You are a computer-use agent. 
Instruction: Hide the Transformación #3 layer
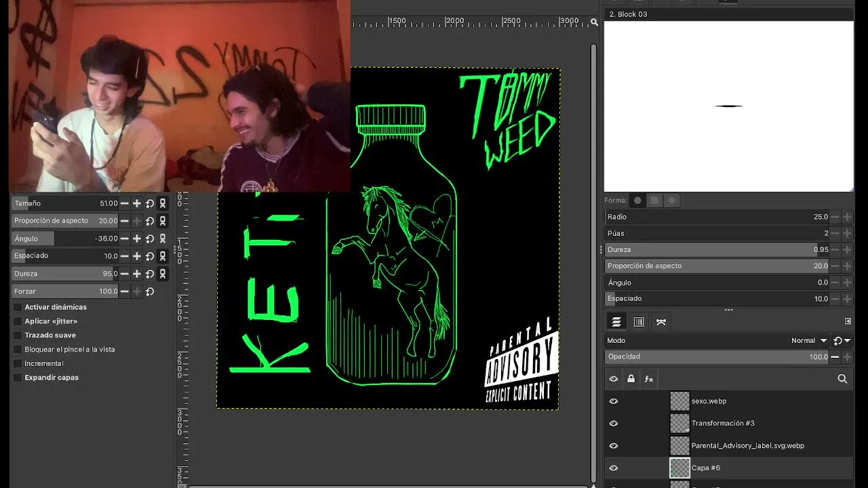coord(614,424)
